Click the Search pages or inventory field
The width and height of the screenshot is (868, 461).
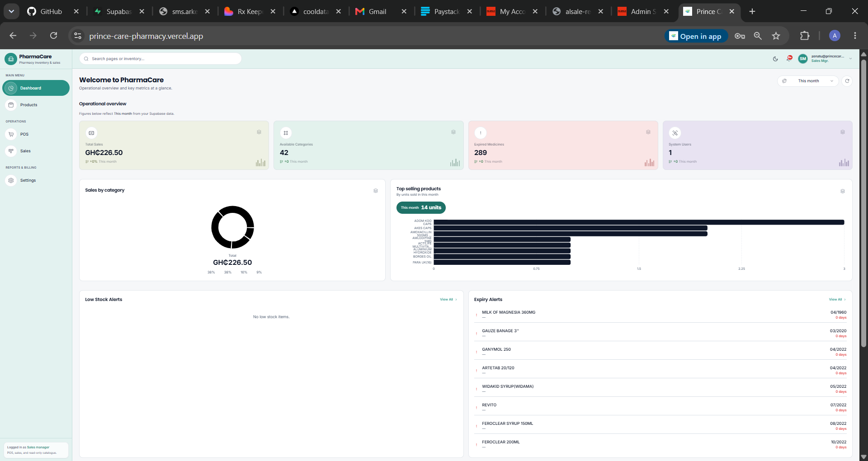point(160,59)
